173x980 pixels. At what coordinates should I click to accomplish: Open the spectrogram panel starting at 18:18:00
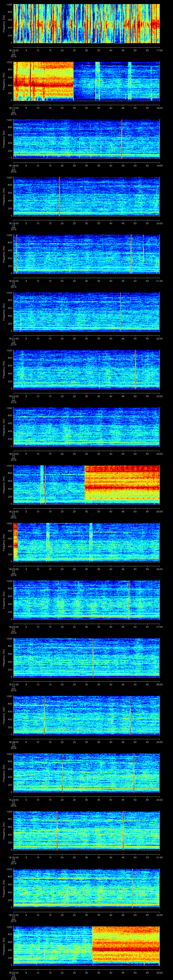87,139
